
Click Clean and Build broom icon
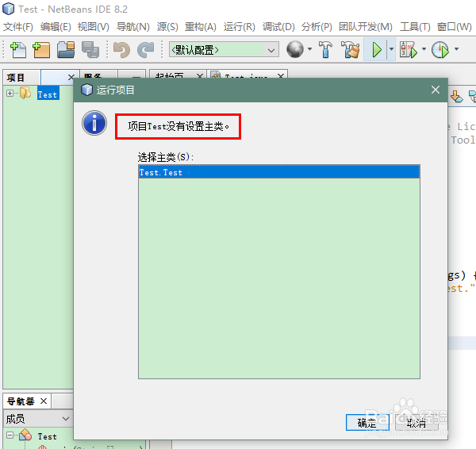tap(350, 49)
